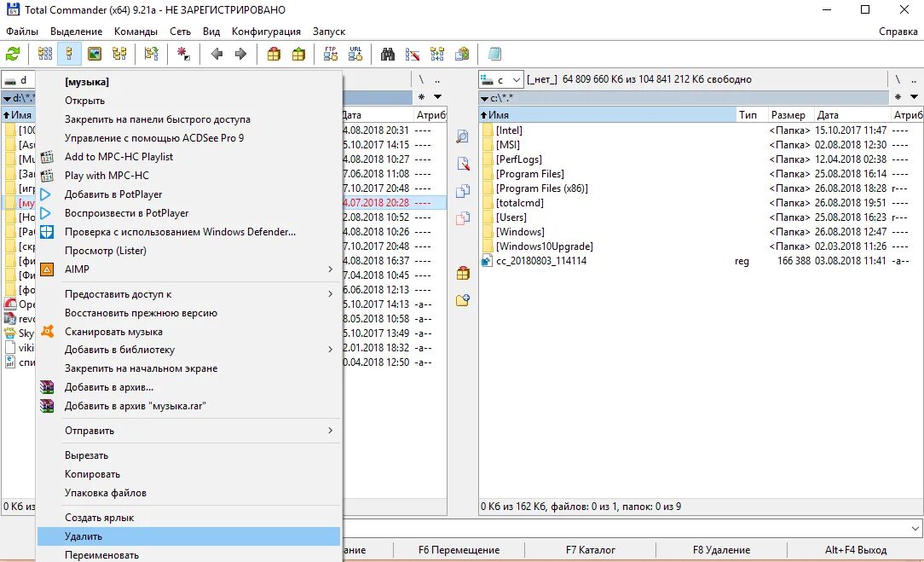Go back with left arrow toolbar icon
The width and height of the screenshot is (924, 562).
217,55
